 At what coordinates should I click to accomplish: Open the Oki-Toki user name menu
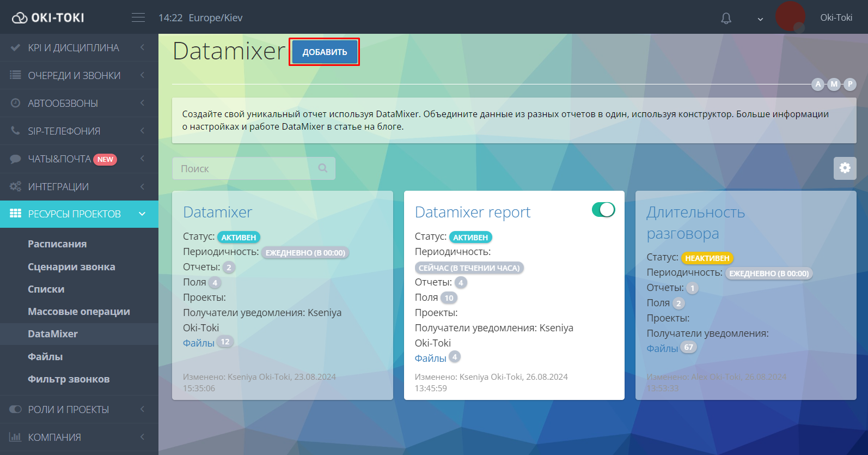point(836,17)
